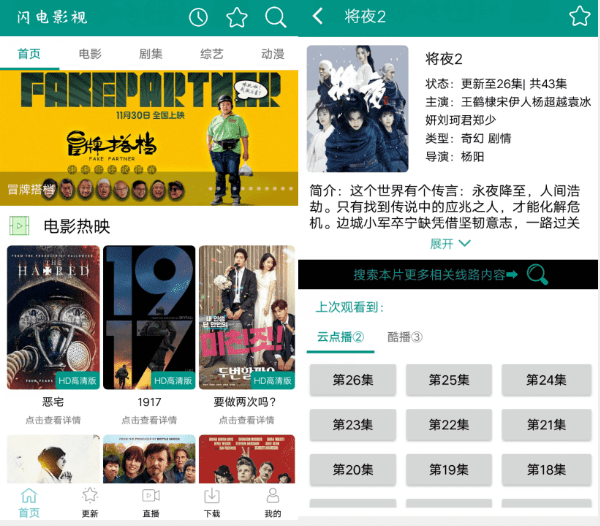Viewport: 600px width, 526px height.
Task: Play episode 第23集
Action: coord(353,425)
